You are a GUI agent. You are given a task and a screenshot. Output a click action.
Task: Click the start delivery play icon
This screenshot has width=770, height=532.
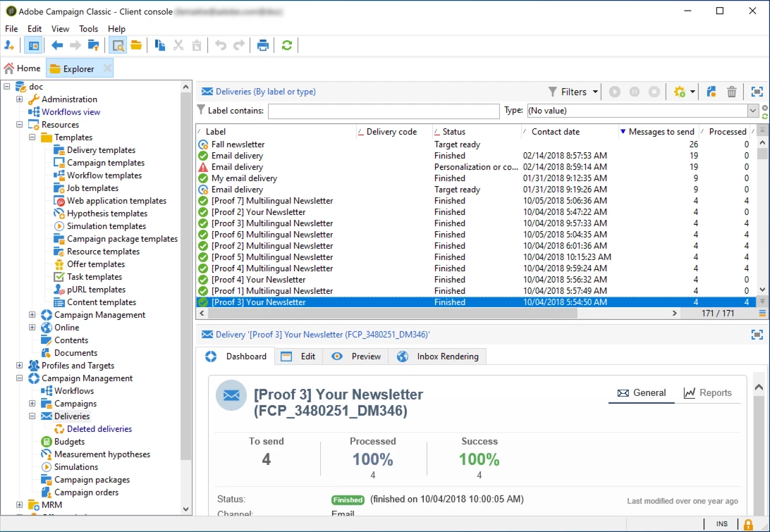614,92
